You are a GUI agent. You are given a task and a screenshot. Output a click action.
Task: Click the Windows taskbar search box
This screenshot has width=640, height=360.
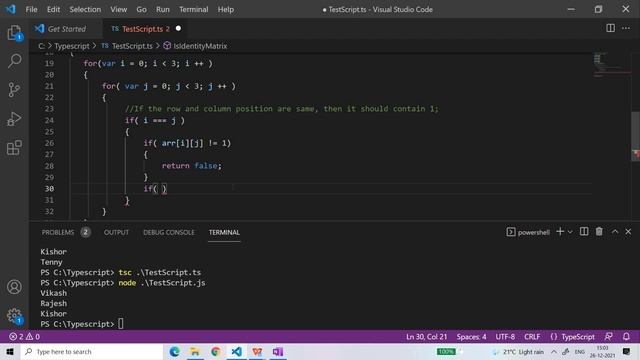[92, 351]
